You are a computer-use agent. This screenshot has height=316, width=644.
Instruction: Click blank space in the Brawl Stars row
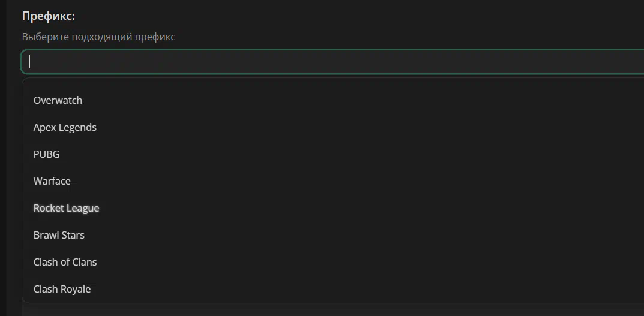click(361, 235)
